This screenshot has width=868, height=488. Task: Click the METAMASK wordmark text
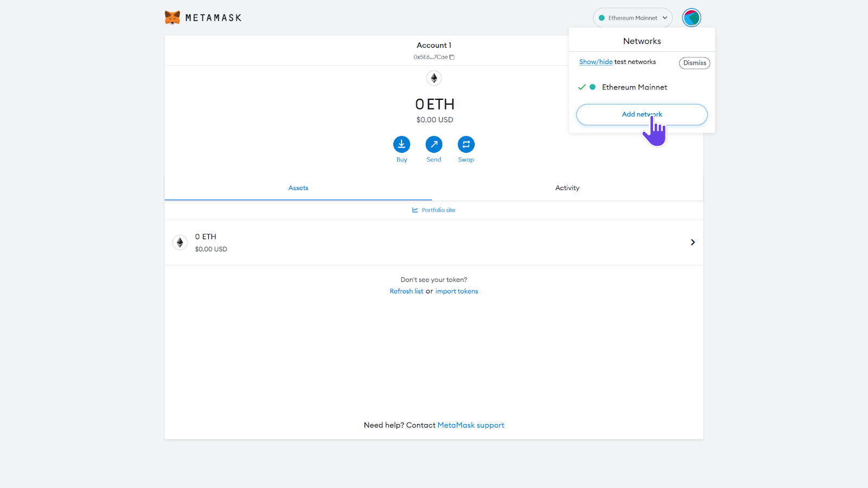213,18
